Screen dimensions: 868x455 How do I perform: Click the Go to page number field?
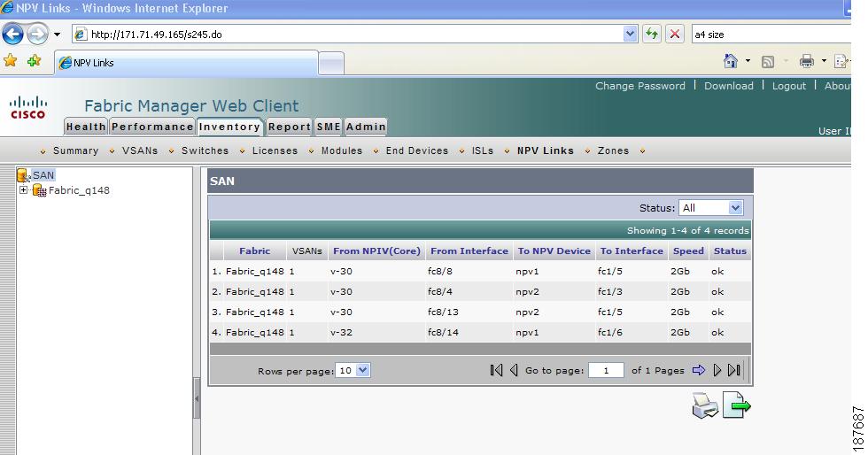[x=606, y=370]
